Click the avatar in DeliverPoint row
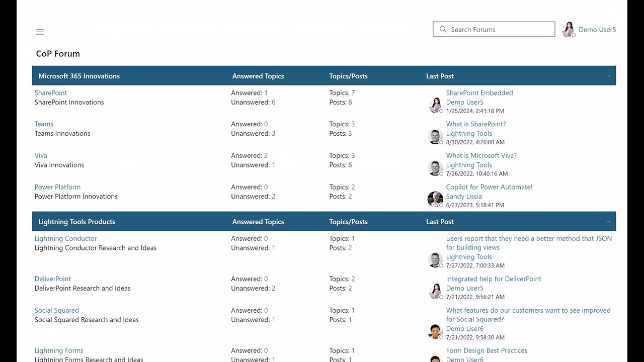The height and width of the screenshot is (362, 644). [435, 291]
